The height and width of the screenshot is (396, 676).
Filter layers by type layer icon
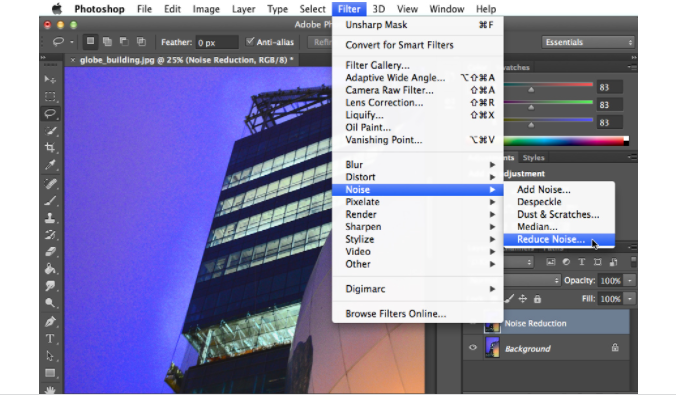(x=582, y=262)
